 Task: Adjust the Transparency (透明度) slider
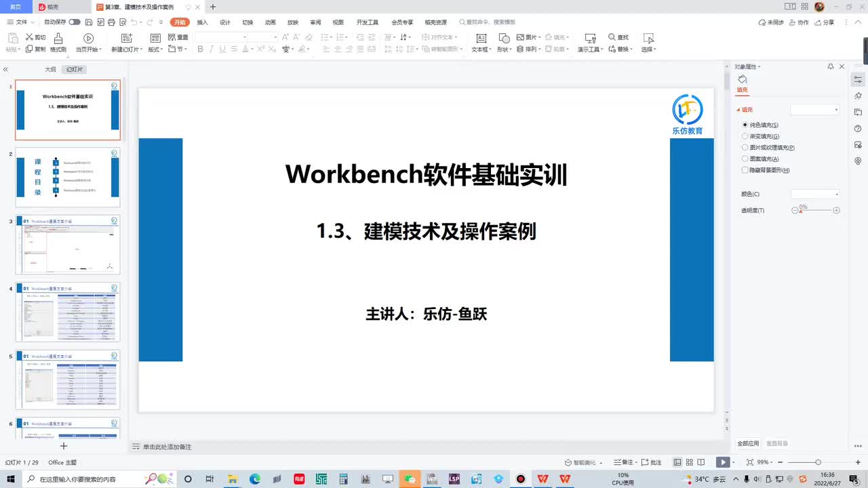click(816, 211)
